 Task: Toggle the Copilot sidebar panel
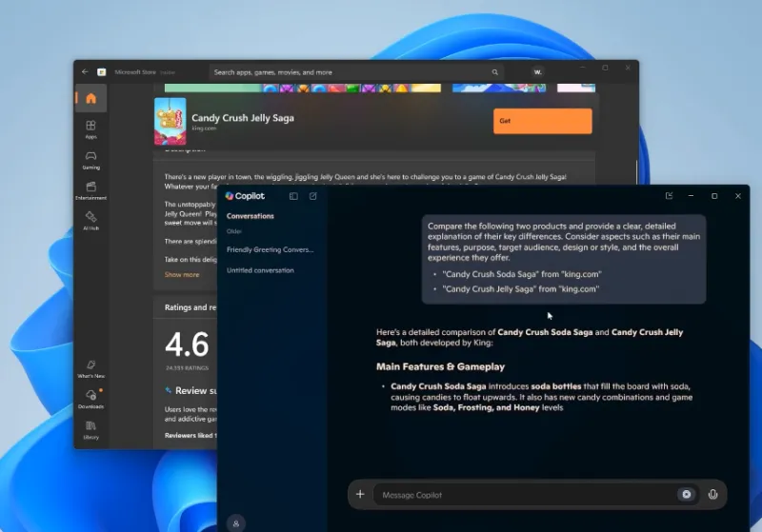[293, 196]
